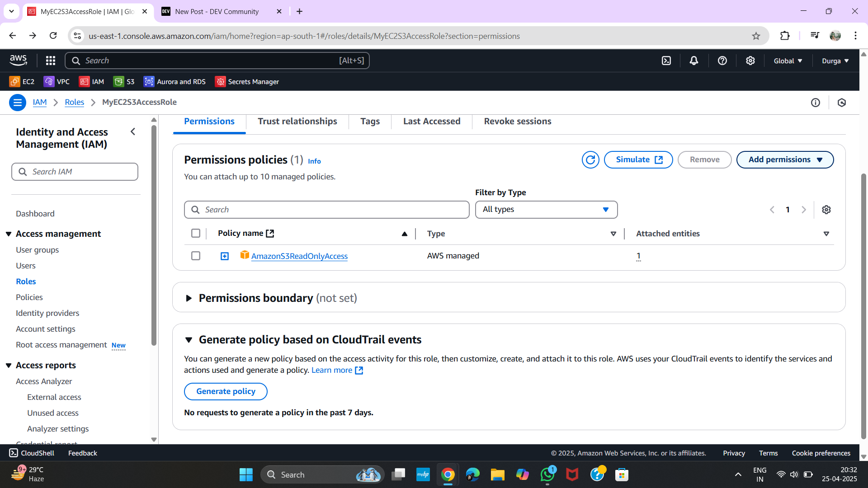This screenshot has width=868, height=488.
Task: Collapse the IAM sidebar with chevron
Action: click(x=133, y=131)
